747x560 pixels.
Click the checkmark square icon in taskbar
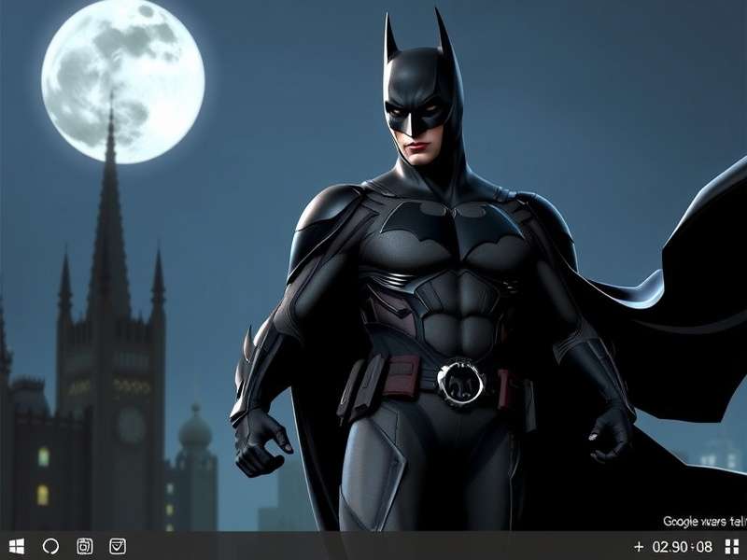click(x=118, y=544)
